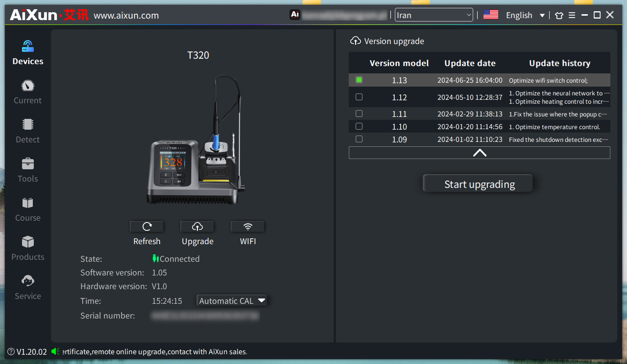Click the cloud icon beside Version upgrade
The height and width of the screenshot is (364, 627).
pos(356,41)
